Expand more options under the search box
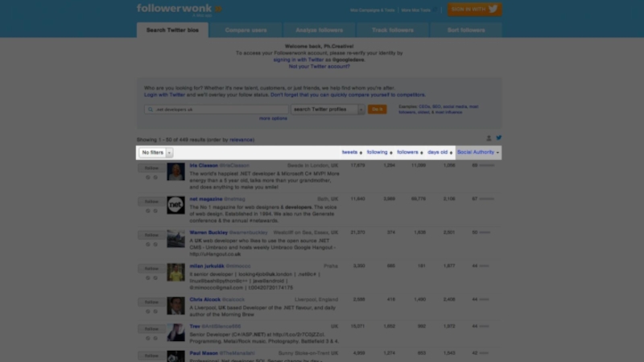Image resolution: width=644 pixels, height=362 pixels. tap(273, 118)
